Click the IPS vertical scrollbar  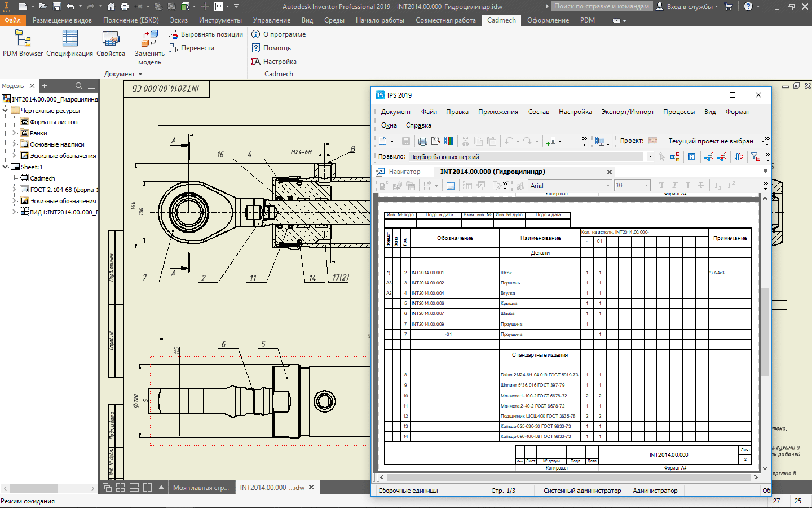click(765, 331)
